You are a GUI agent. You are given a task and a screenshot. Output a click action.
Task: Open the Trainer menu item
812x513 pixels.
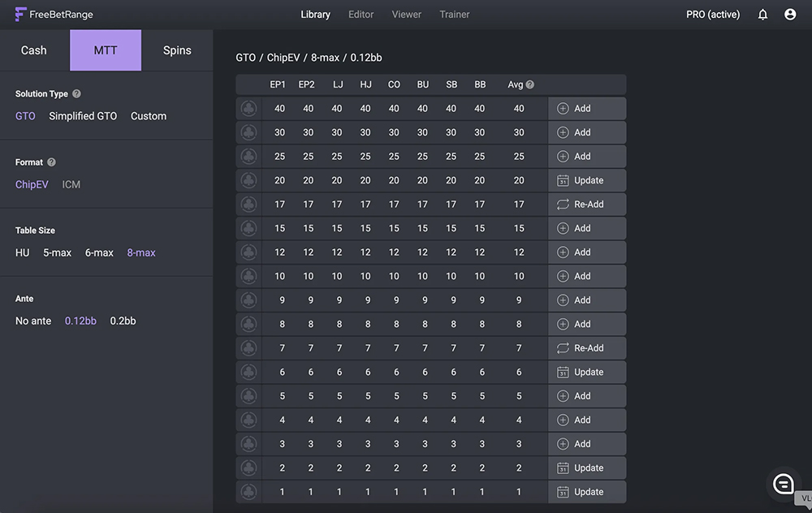455,15
